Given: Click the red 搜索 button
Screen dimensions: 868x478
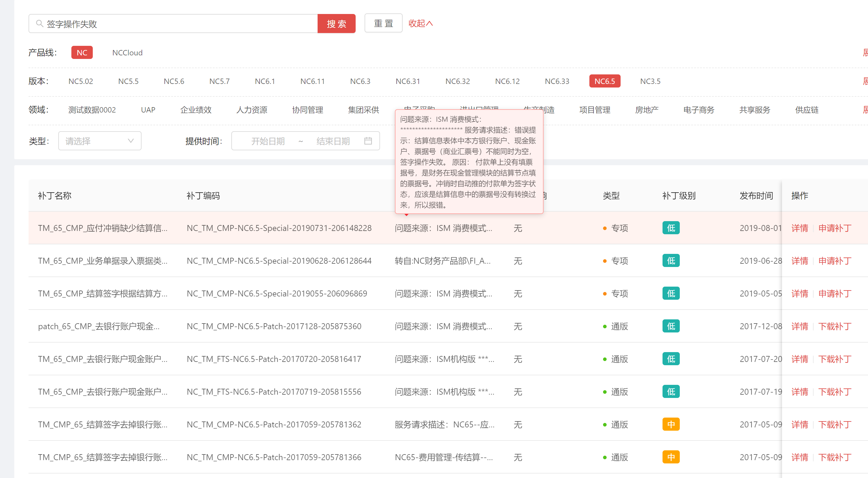Looking at the screenshot, I should 336,24.
